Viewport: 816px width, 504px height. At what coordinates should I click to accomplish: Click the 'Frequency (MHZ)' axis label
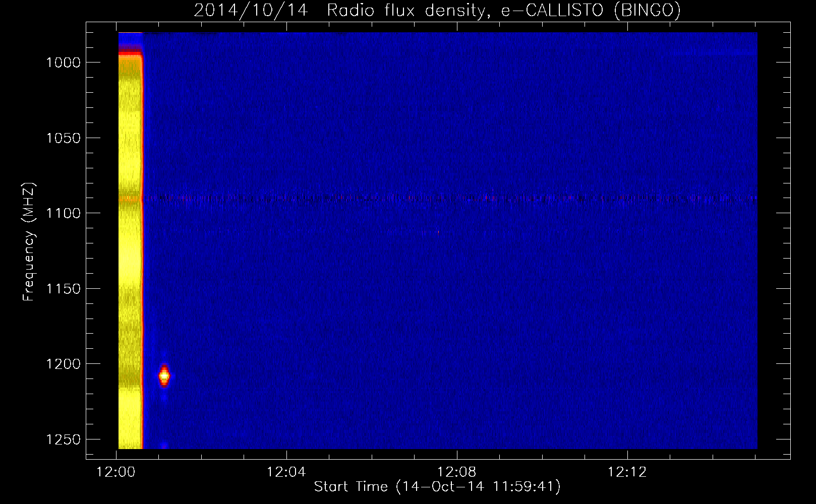point(29,242)
